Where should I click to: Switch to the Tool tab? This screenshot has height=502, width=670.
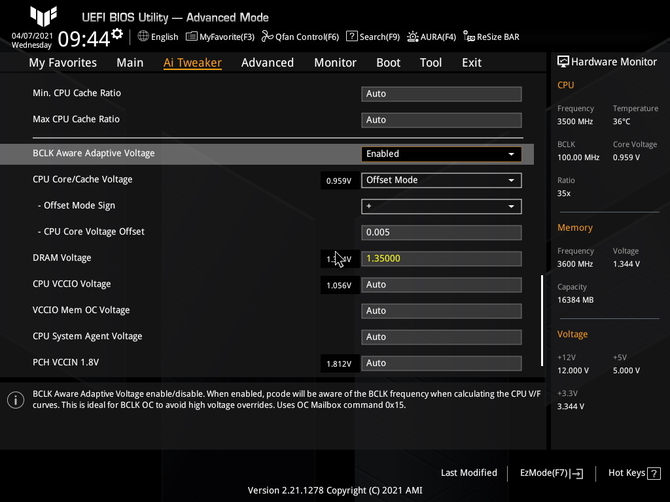[x=431, y=63]
